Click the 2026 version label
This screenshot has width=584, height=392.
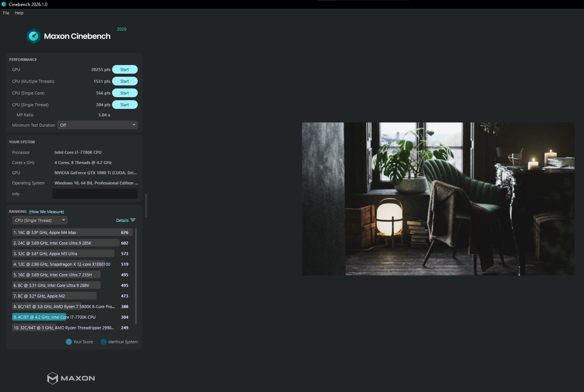pyautogui.click(x=122, y=29)
